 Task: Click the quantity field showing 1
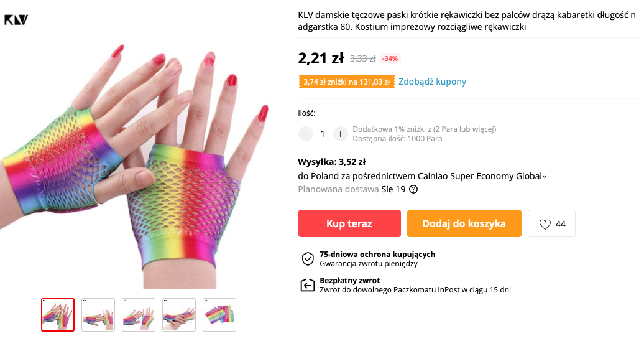click(x=323, y=134)
